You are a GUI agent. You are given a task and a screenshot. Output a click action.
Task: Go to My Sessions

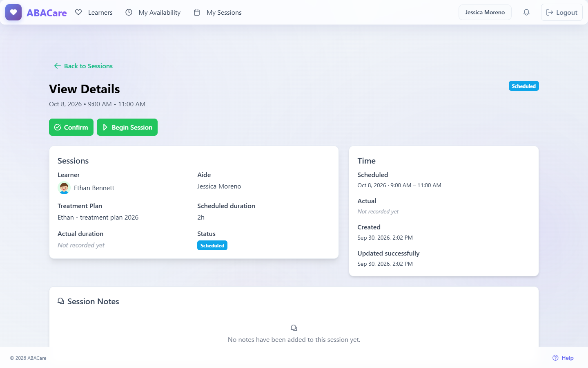[224, 12]
